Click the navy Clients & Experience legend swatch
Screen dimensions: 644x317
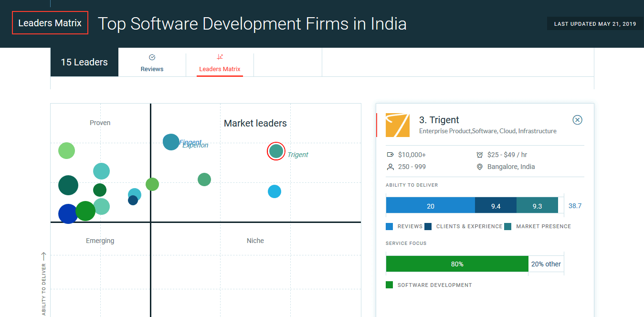428,226
